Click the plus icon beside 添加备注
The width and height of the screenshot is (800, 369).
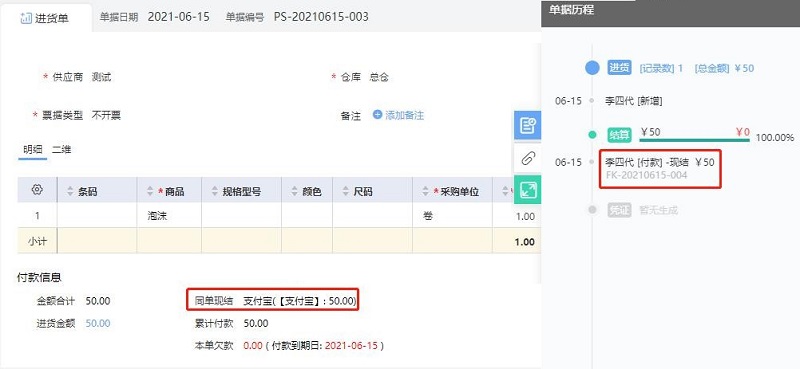tap(378, 115)
